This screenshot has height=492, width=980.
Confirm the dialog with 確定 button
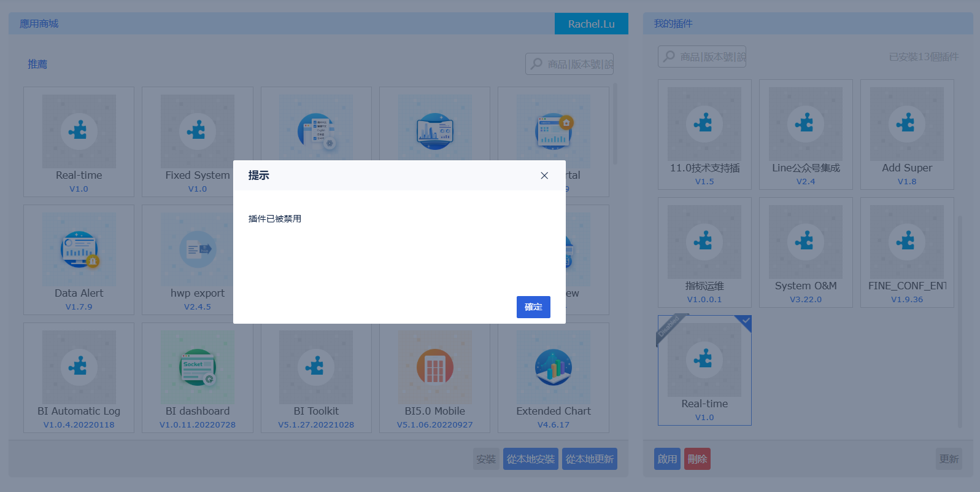533,307
